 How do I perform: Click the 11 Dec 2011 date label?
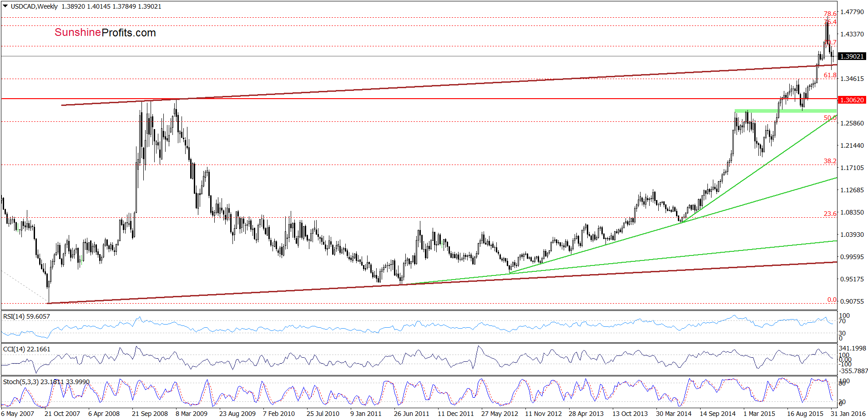(x=456, y=414)
